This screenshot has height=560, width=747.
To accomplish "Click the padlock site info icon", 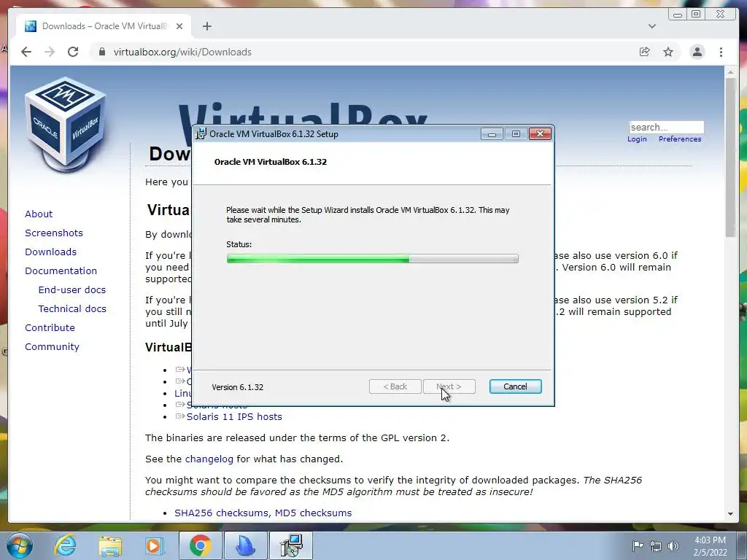I will click(x=101, y=52).
